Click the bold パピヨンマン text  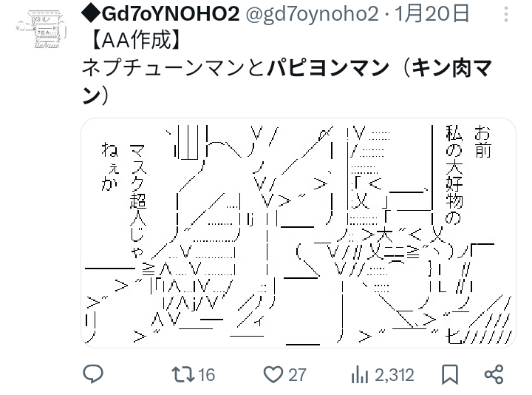[x=328, y=67]
